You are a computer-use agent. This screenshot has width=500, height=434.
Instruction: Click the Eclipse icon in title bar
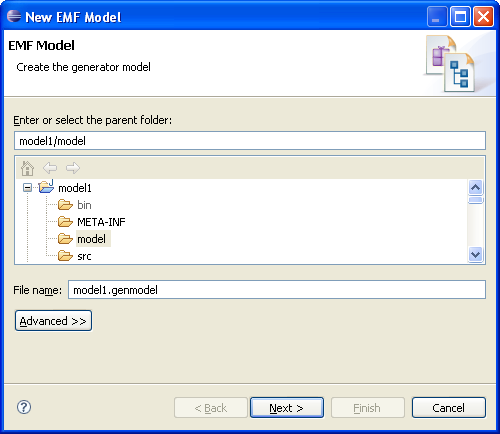(14, 16)
